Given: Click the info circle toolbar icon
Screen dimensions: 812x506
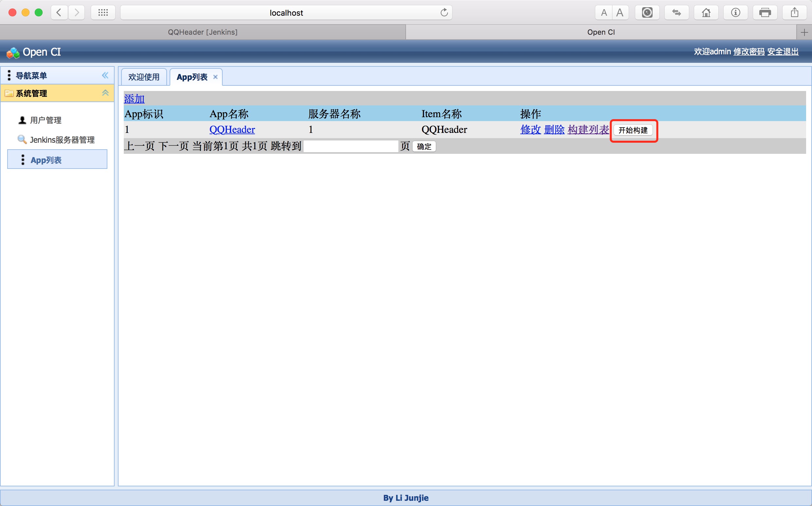Looking at the screenshot, I should [x=735, y=13].
